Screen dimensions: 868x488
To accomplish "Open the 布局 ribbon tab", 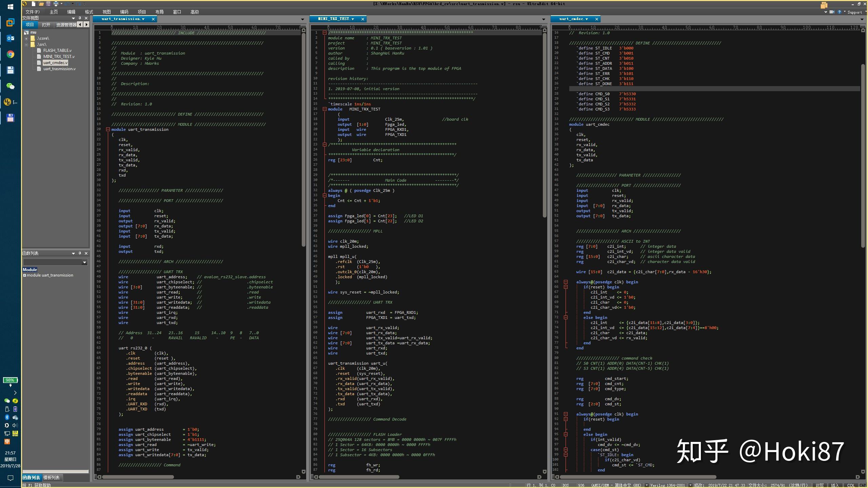I will coord(159,12).
